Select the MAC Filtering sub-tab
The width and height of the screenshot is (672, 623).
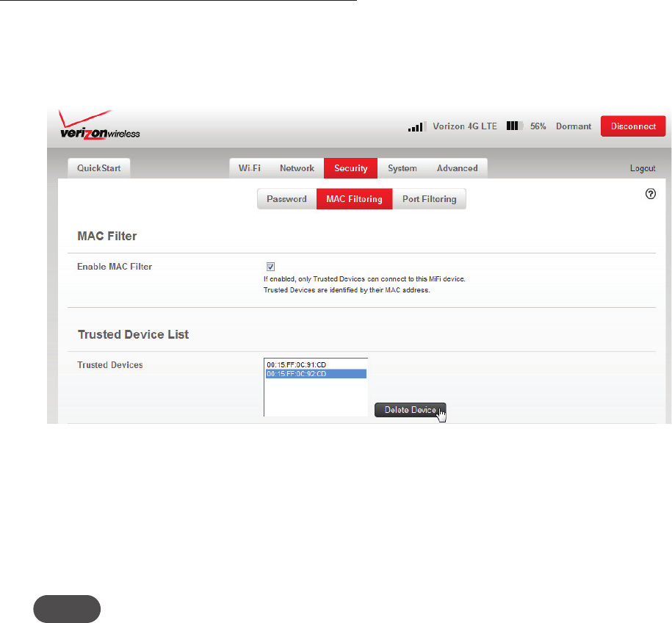(x=355, y=199)
